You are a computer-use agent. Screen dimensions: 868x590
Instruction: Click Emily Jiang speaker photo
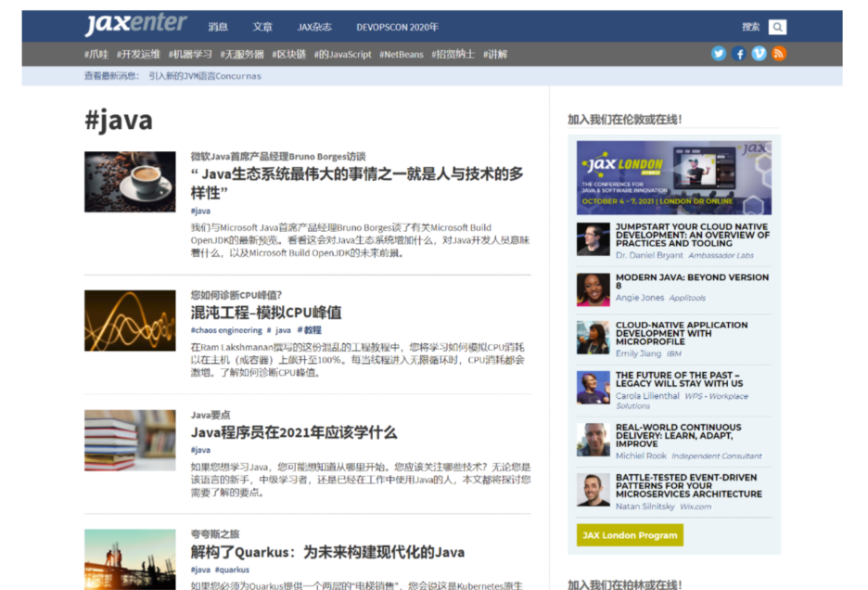click(593, 338)
